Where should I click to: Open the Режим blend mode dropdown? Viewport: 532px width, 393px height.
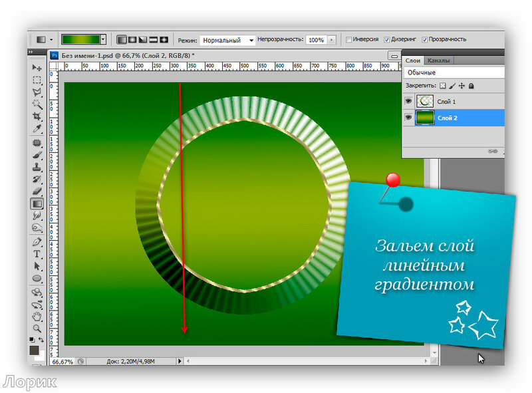coord(227,40)
